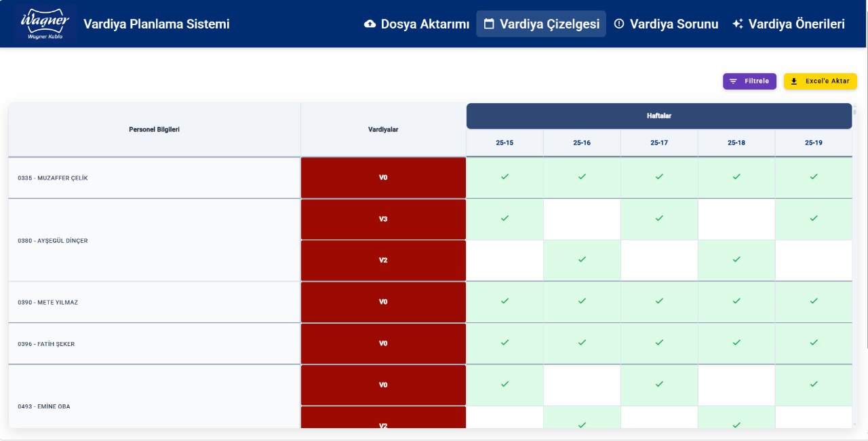
Task: Select the 25-17 week column header
Action: click(x=659, y=143)
